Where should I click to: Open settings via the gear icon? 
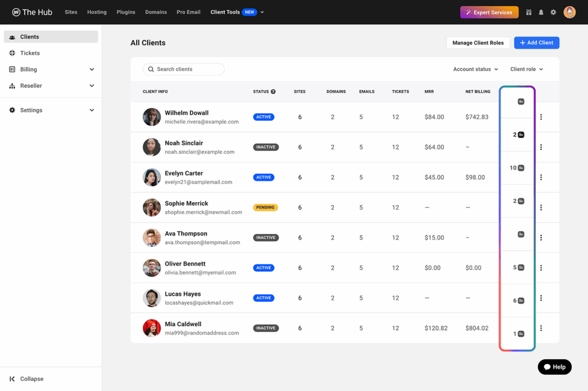click(x=553, y=12)
